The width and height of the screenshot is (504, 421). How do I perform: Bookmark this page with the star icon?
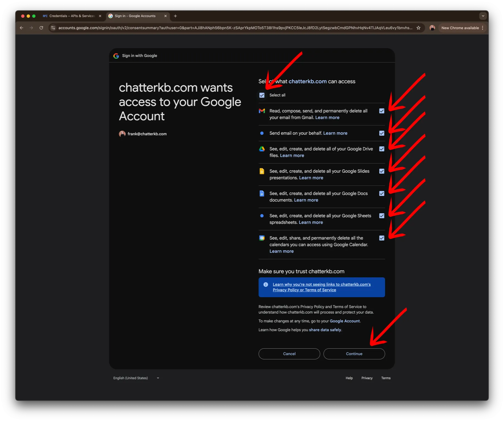pos(418,28)
